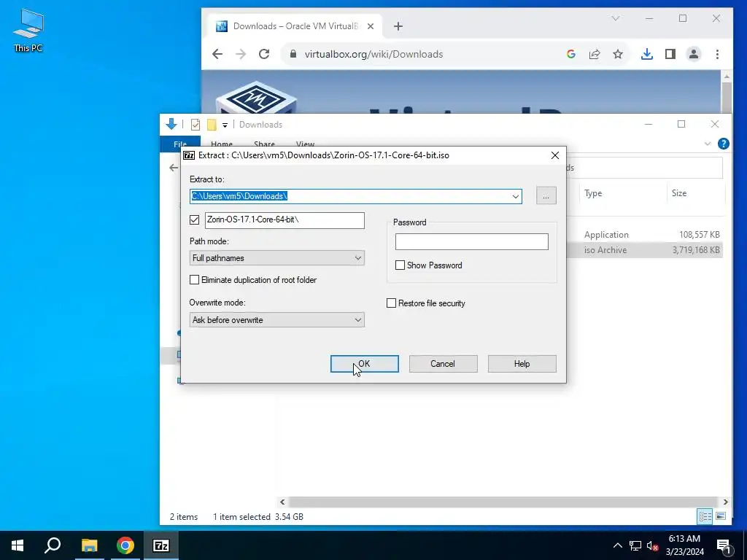Viewport: 747px width, 560px height.
Task: Open This PC desktop icon
Action: (28, 30)
